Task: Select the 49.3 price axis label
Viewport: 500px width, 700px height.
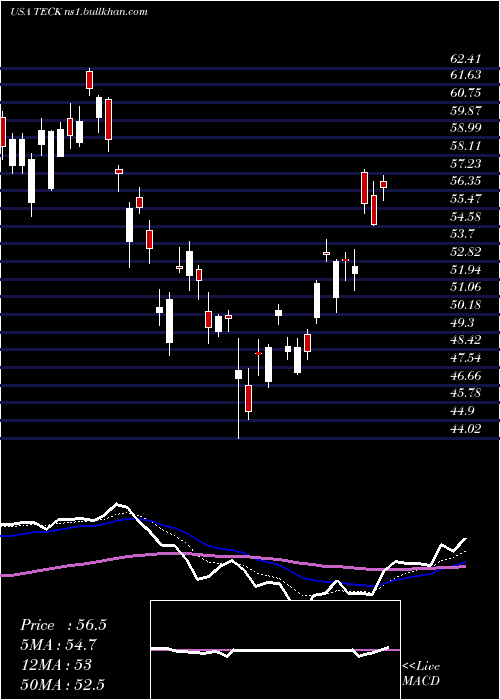Action: (462, 322)
